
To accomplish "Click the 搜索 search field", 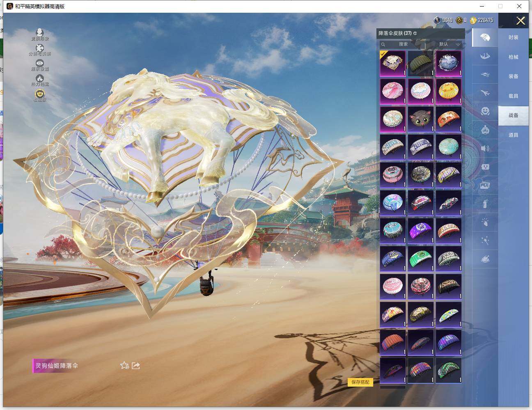I will pyautogui.click(x=402, y=44).
